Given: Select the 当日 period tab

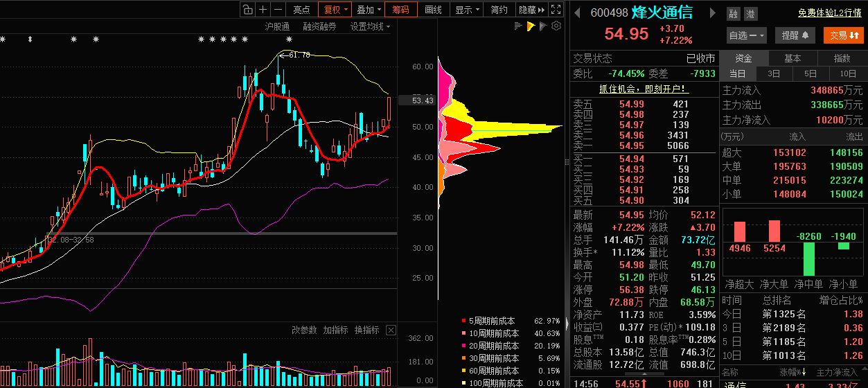Looking at the screenshot, I should pyautogui.click(x=738, y=73).
